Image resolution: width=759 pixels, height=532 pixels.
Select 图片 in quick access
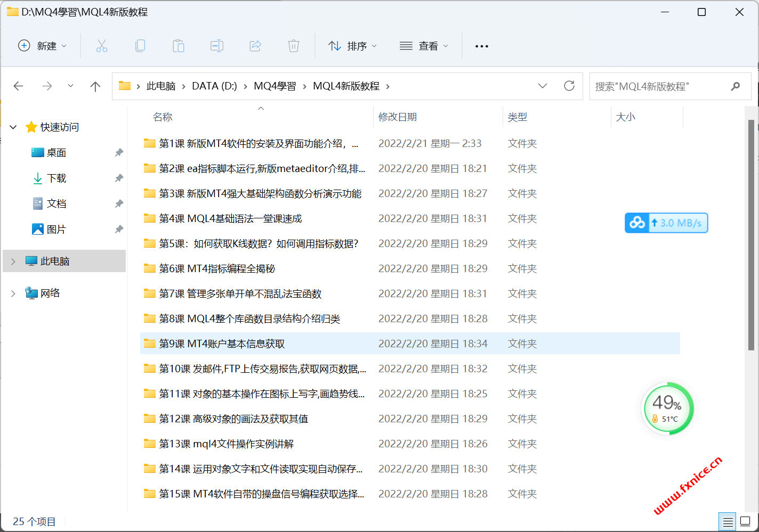pyautogui.click(x=56, y=230)
